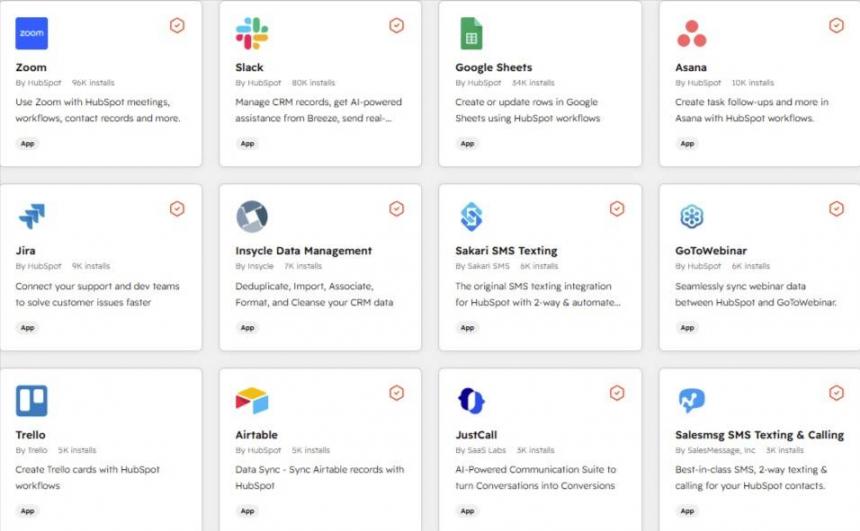Viewport: 860px width, 531px height.
Task: Click the App tag on Trello card
Action: 27,511
